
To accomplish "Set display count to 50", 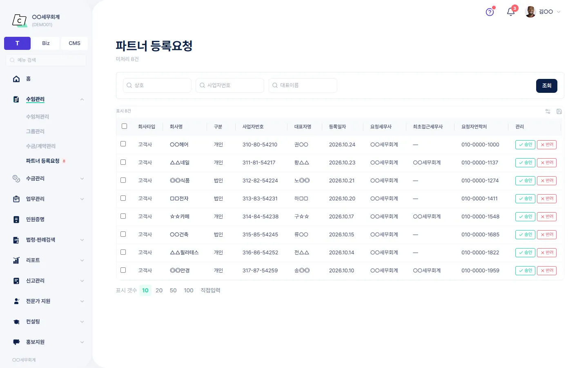I will click(173, 290).
